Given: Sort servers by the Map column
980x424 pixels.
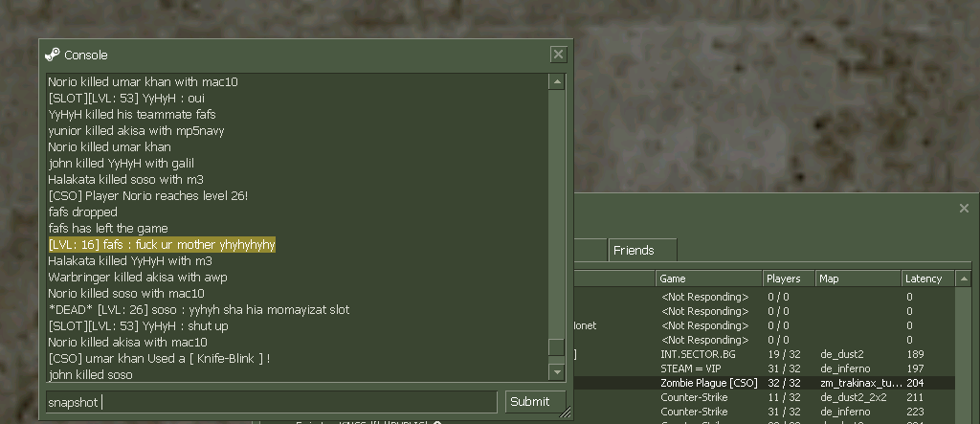Looking at the screenshot, I should [x=857, y=279].
